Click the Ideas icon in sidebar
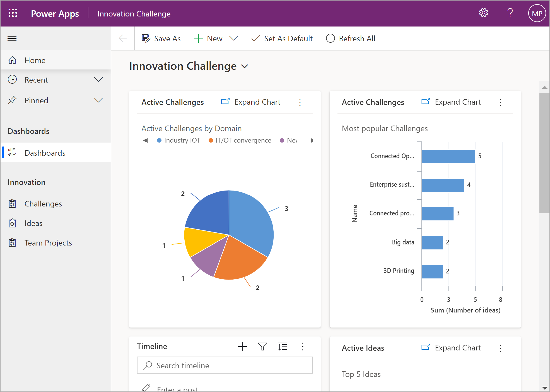 [x=13, y=223]
